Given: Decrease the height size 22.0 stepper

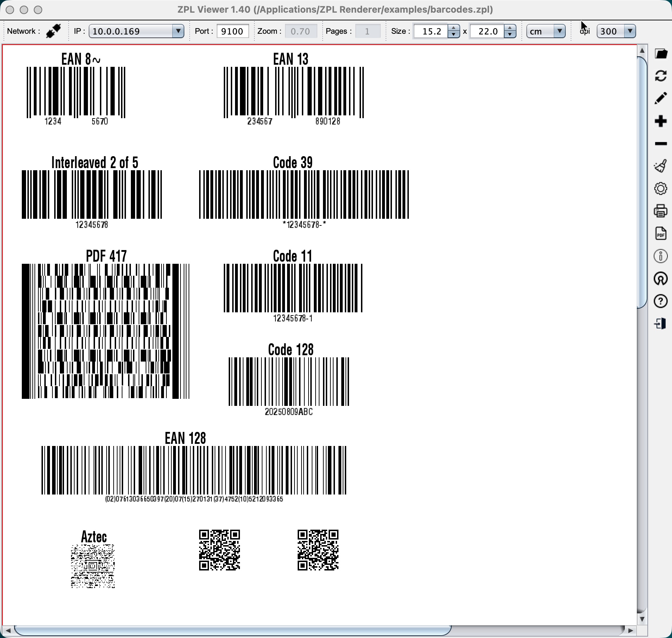Looking at the screenshot, I should [x=510, y=34].
